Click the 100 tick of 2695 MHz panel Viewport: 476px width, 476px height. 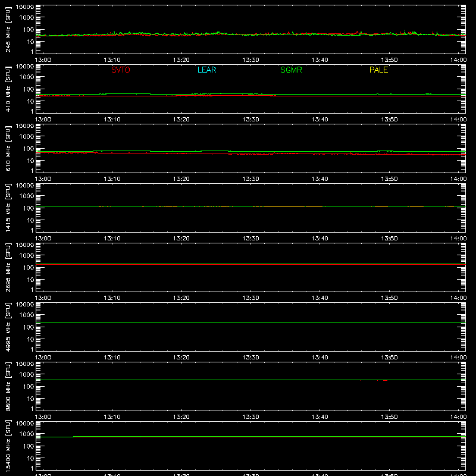point(29,268)
